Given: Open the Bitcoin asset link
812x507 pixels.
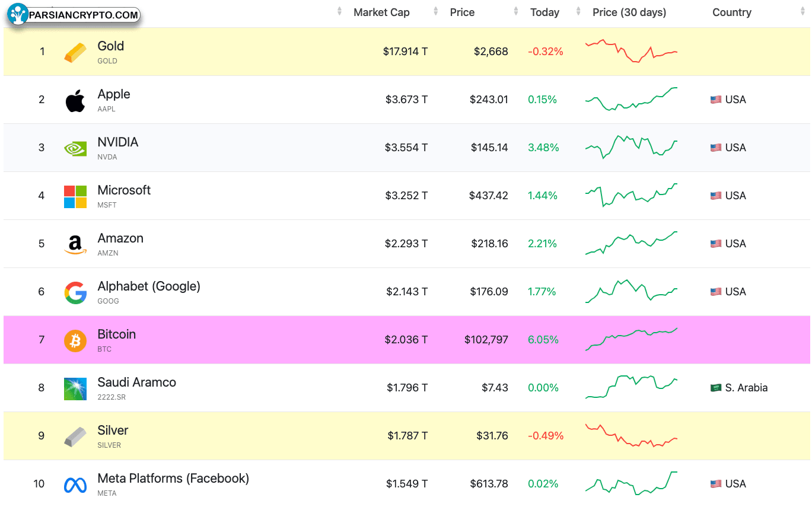Looking at the screenshot, I should pos(117,334).
